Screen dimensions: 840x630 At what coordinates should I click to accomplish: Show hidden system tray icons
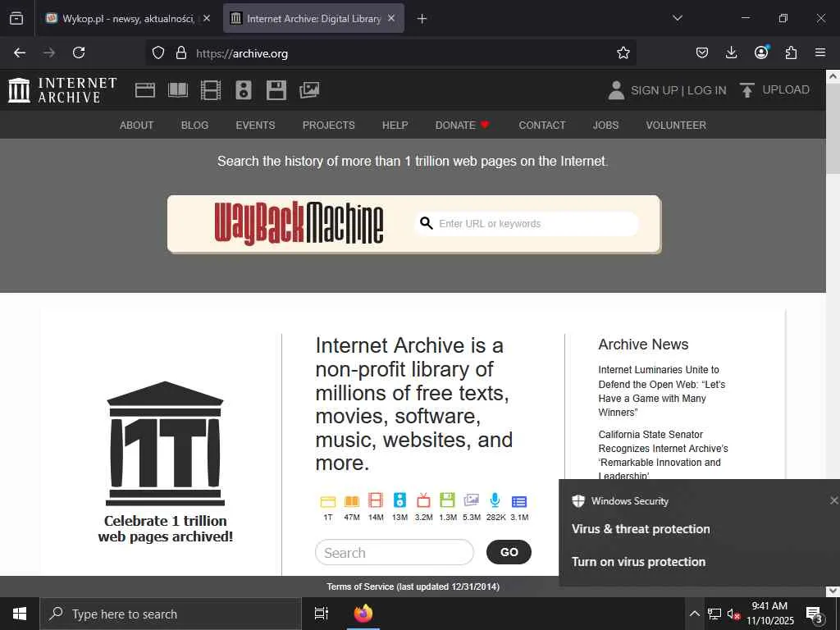click(694, 614)
